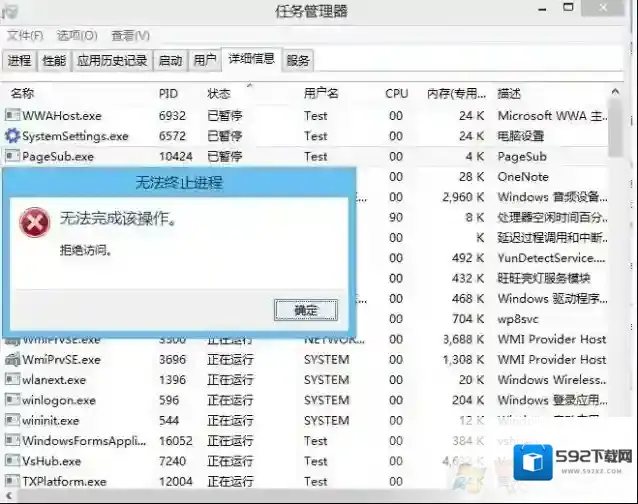Click the WmiPrvSE.exe icon with PID 3696
The height and width of the screenshot is (504, 638).
tap(12, 359)
